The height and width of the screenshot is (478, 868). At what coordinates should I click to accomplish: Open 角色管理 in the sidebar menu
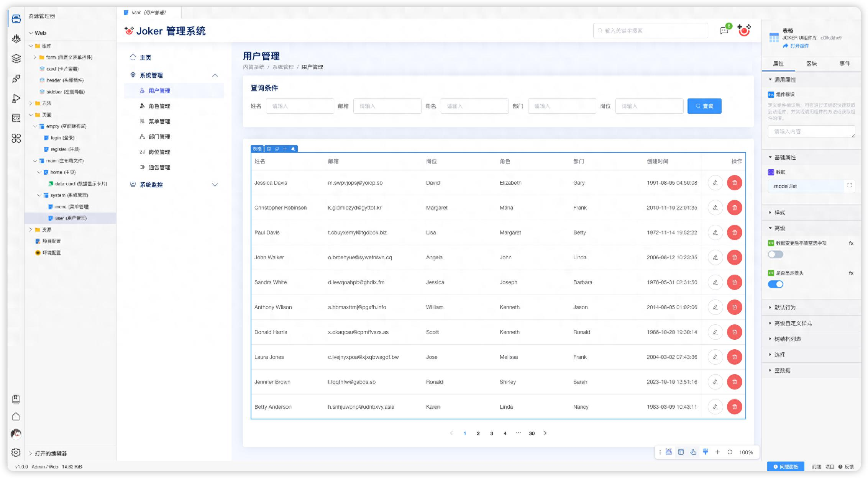point(159,106)
